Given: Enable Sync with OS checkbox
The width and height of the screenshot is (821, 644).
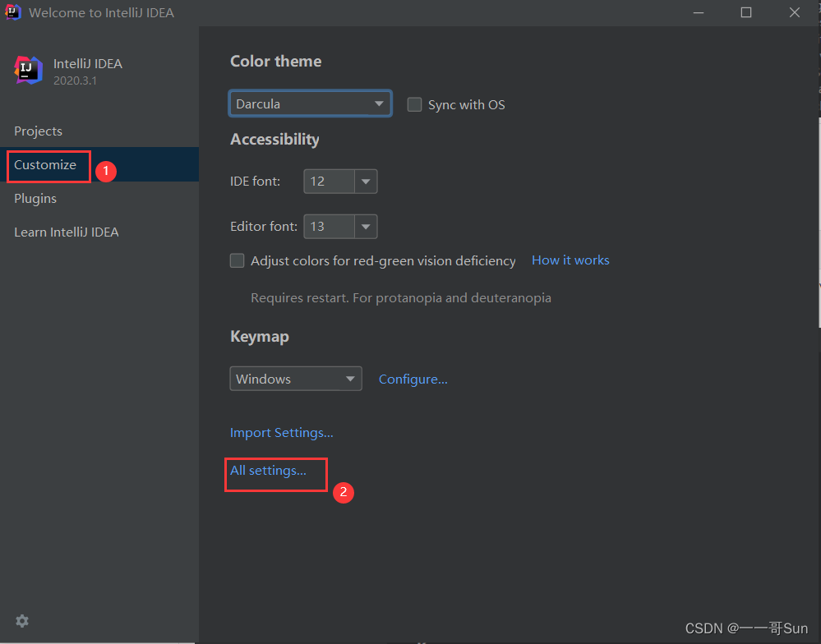Looking at the screenshot, I should pyautogui.click(x=415, y=104).
